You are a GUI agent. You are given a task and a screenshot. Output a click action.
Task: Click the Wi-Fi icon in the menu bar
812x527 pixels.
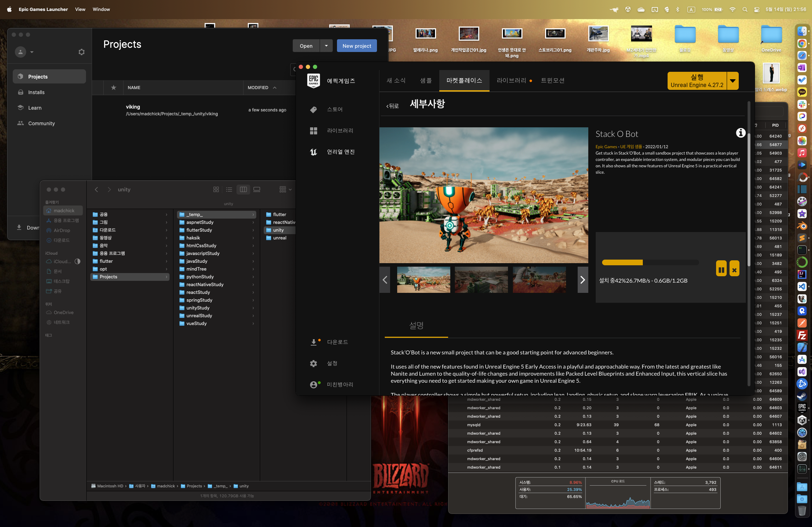(732, 10)
